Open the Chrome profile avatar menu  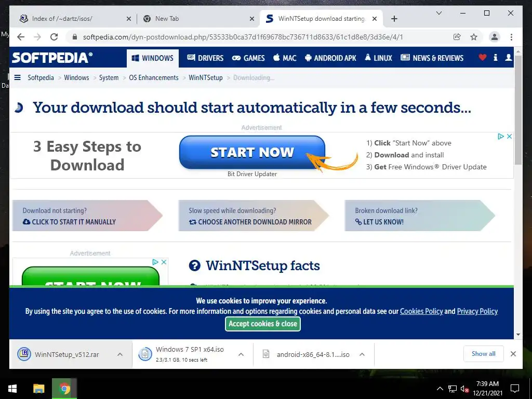tap(495, 37)
